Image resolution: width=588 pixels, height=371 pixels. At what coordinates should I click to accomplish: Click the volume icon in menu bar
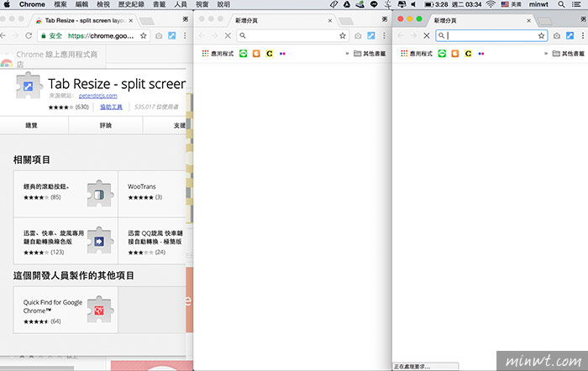pyautogui.click(x=413, y=4)
